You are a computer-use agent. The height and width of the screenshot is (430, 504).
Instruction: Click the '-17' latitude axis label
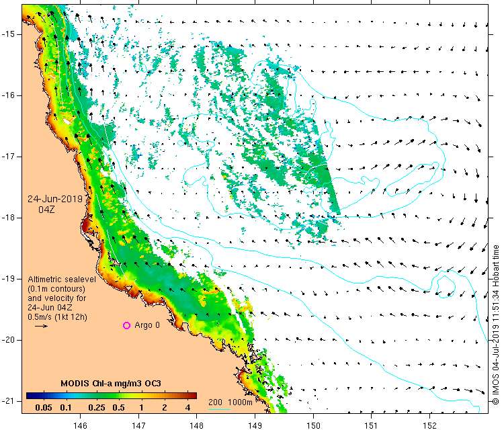[x=7, y=157]
